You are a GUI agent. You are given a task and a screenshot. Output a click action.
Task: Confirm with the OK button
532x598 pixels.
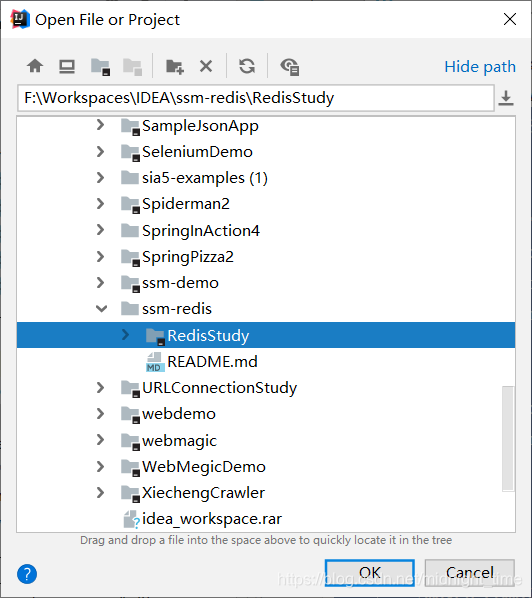[x=370, y=573]
